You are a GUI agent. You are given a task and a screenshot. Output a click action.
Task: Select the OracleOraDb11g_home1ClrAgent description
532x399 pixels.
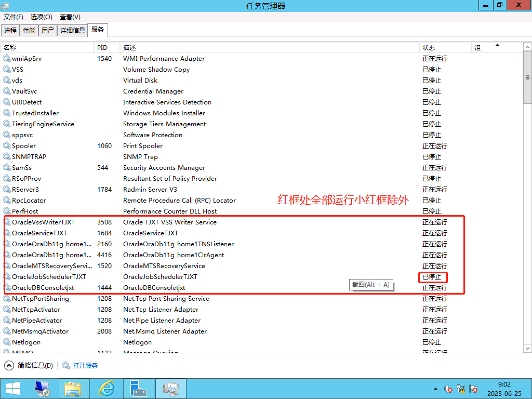tap(174, 255)
